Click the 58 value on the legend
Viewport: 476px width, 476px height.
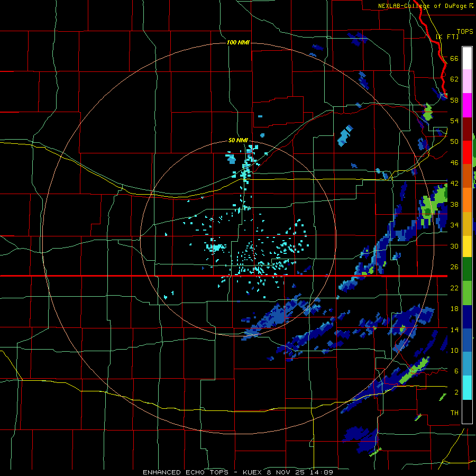454,100
